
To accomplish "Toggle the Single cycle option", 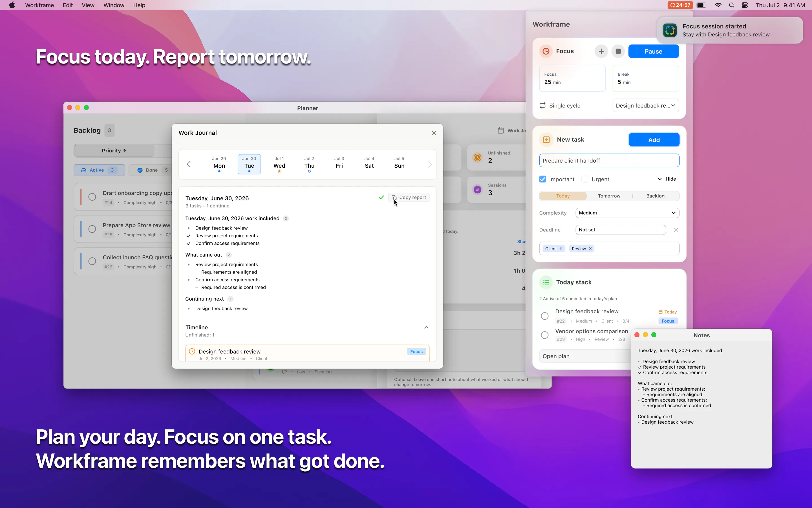I will (560, 106).
